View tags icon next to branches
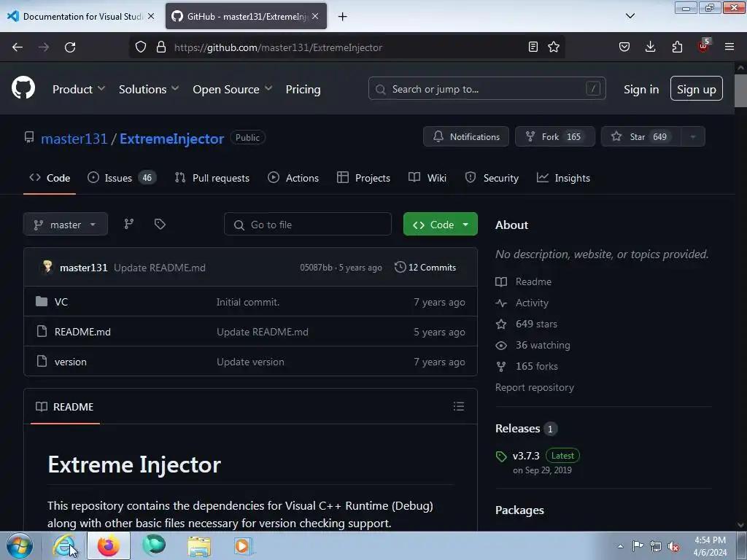This screenshot has width=747, height=560. click(160, 224)
